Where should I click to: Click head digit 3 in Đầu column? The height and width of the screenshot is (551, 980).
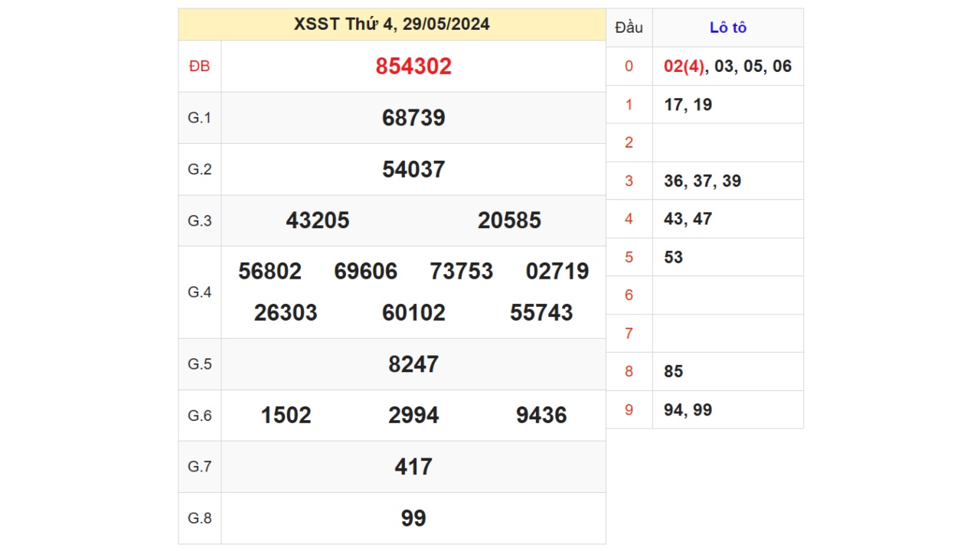click(629, 181)
